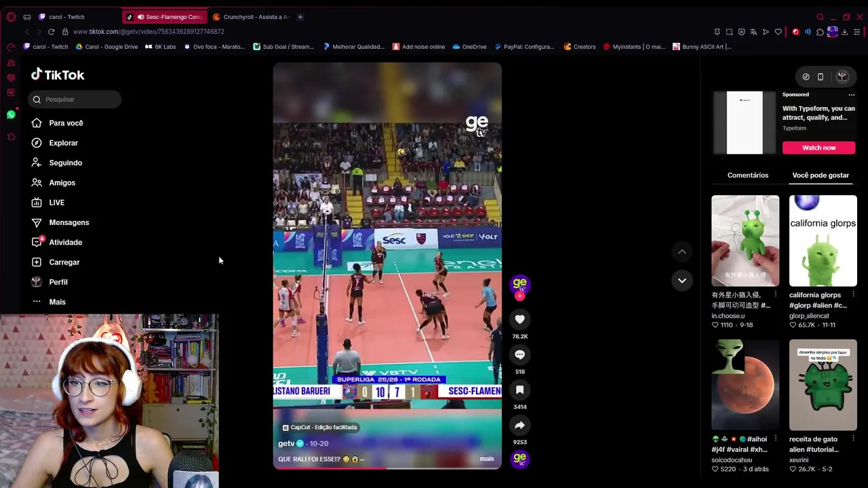Open the profile avatar at top right
The image size is (868, 488).
843,77
